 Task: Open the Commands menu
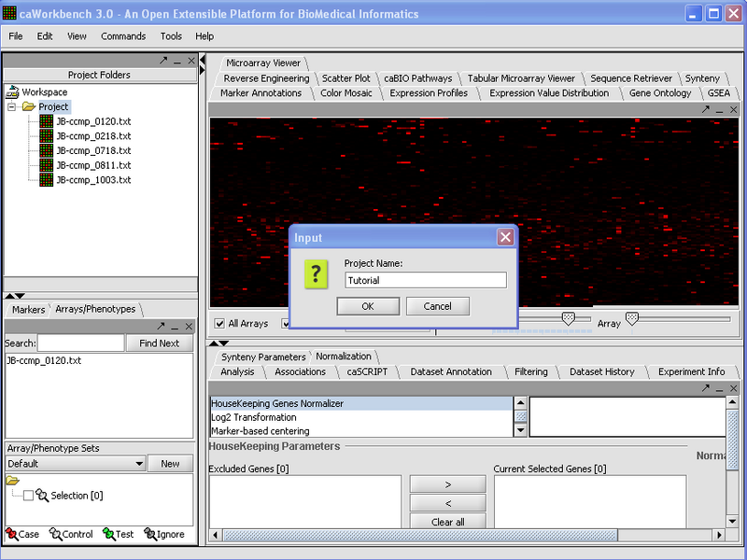[x=123, y=36]
